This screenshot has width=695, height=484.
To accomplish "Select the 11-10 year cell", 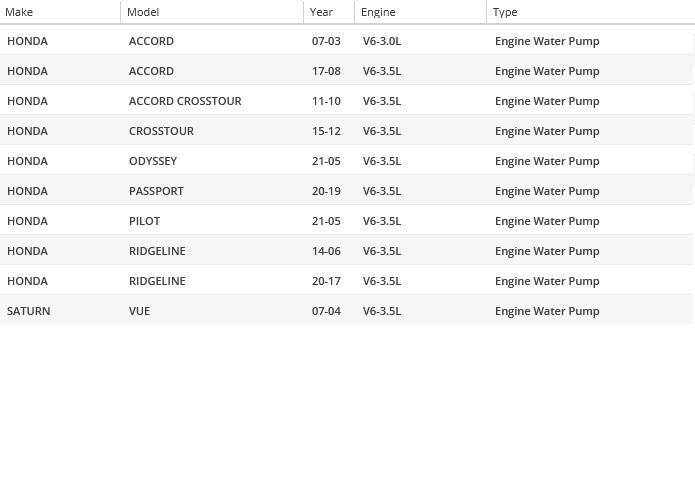I will pyautogui.click(x=326, y=101).
